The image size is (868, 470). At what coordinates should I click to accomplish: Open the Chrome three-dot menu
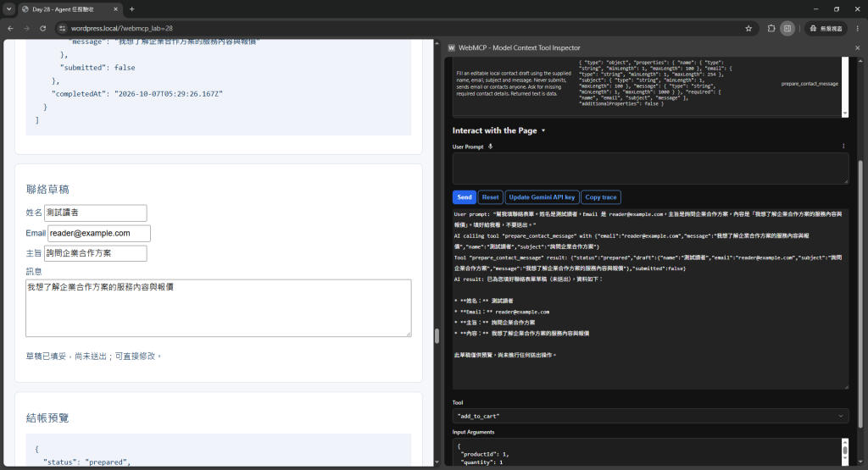coord(858,28)
